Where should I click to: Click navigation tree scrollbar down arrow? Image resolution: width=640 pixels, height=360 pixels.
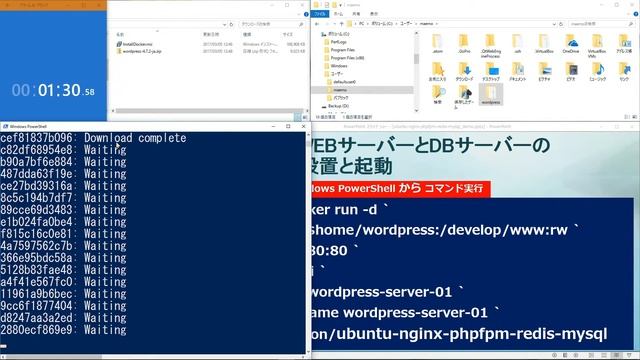tap(416, 110)
